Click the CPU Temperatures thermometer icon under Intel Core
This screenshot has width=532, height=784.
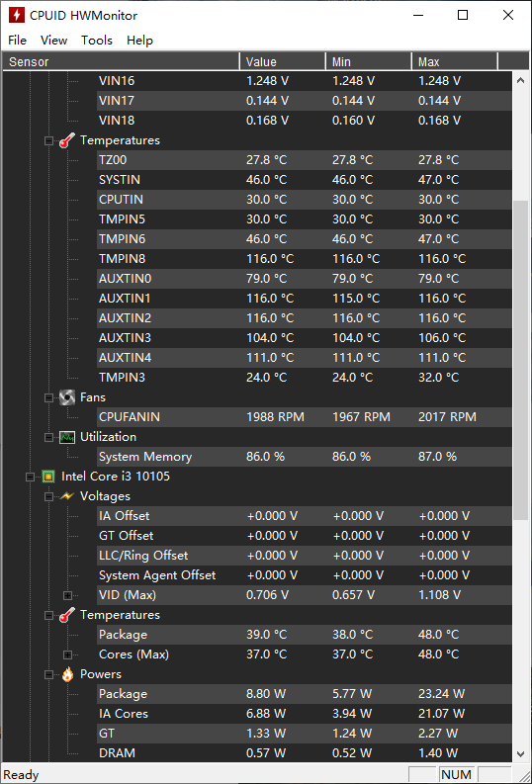point(67,615)
